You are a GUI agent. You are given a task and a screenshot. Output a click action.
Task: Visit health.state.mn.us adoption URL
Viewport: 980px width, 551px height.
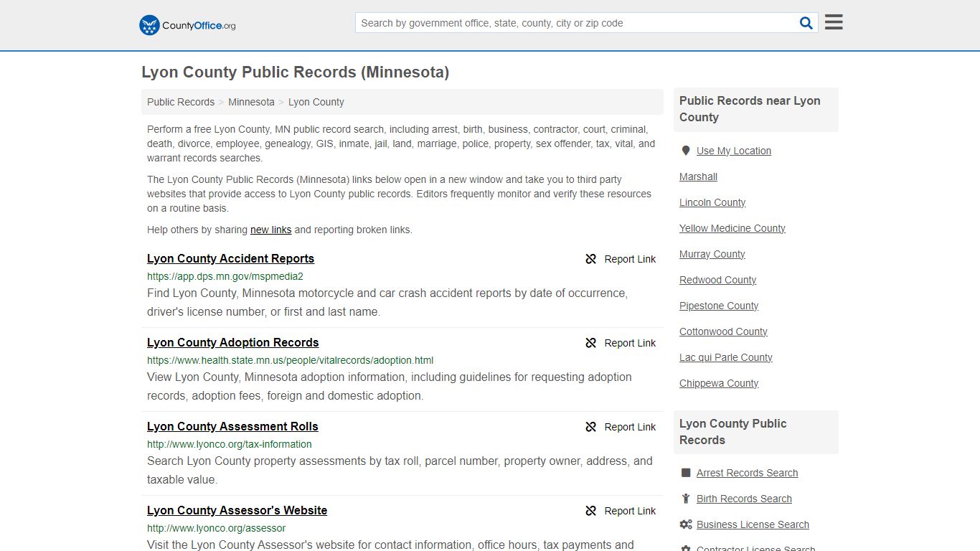tap(290, 360)
